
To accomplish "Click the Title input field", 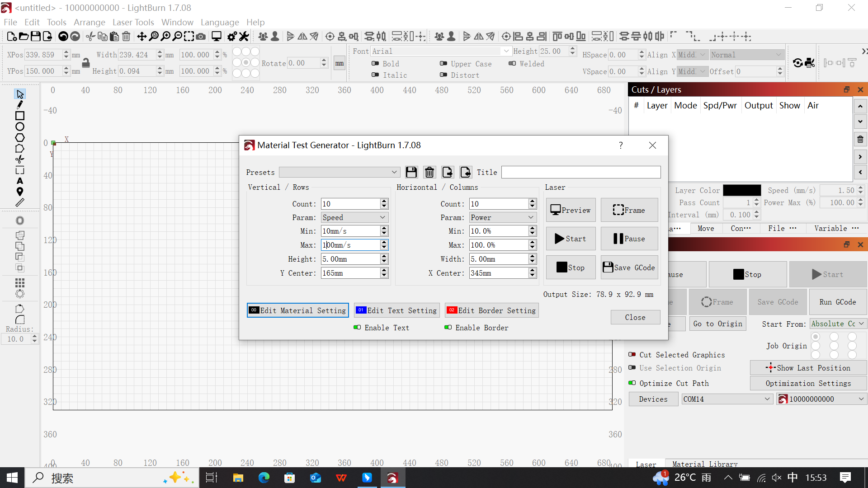I will pos(581,172).
